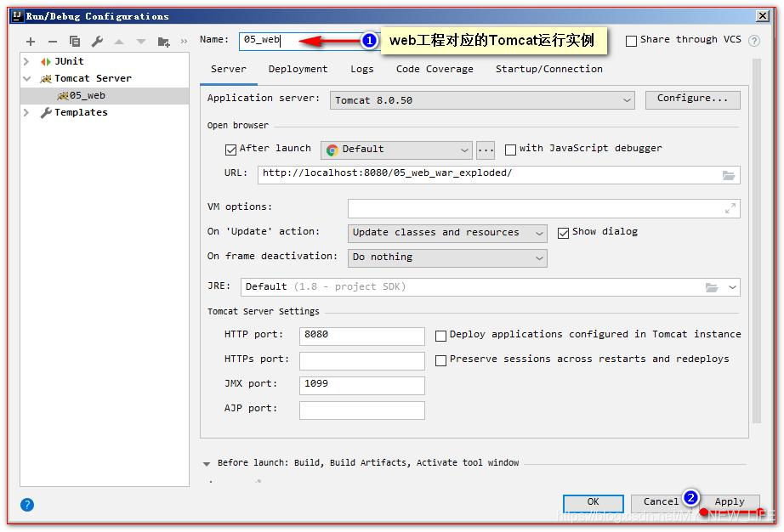Switch to the Deployment tab

tap(298, 69)
